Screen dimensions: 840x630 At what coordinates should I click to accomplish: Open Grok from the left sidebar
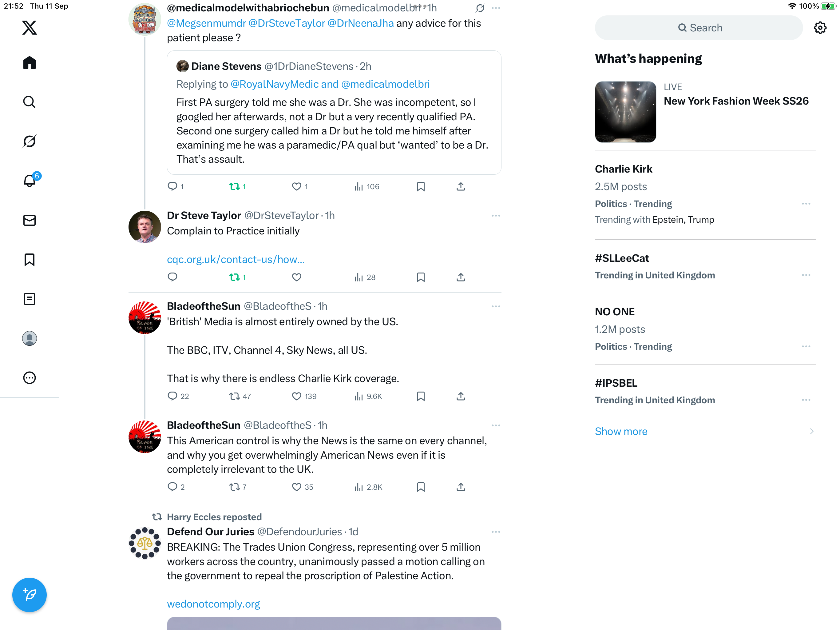click(29, 142)
